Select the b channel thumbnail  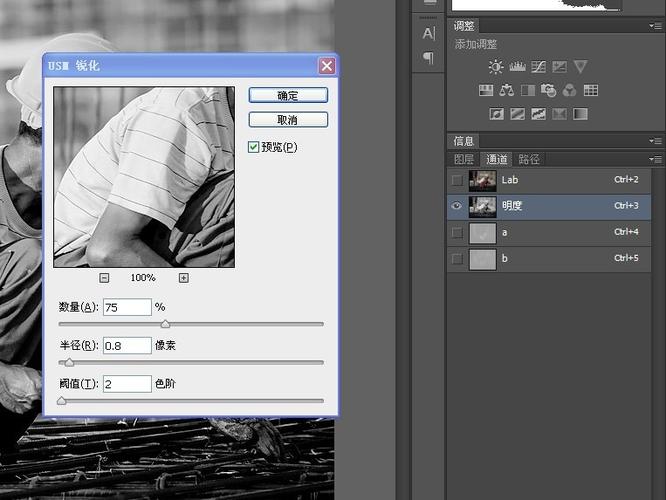[x=483, y=260]
